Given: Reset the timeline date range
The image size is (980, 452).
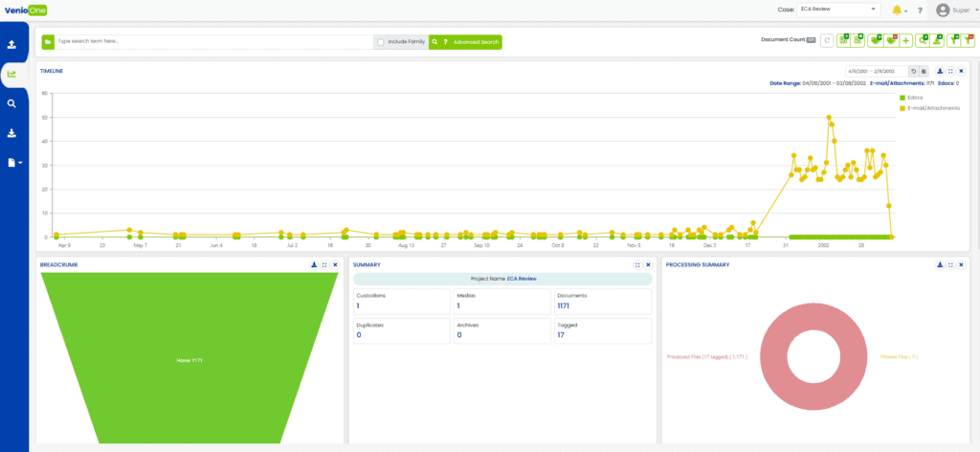Looking at the screenshot, I should [913, 72].
